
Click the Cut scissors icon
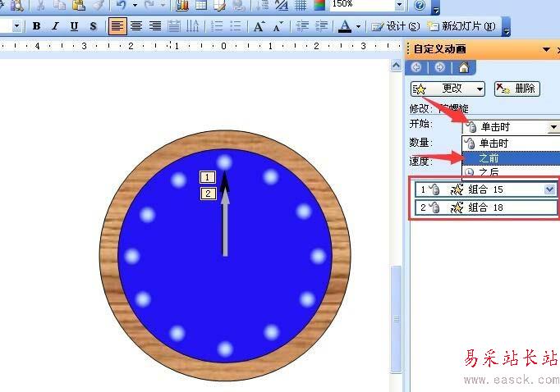(41, 5)
